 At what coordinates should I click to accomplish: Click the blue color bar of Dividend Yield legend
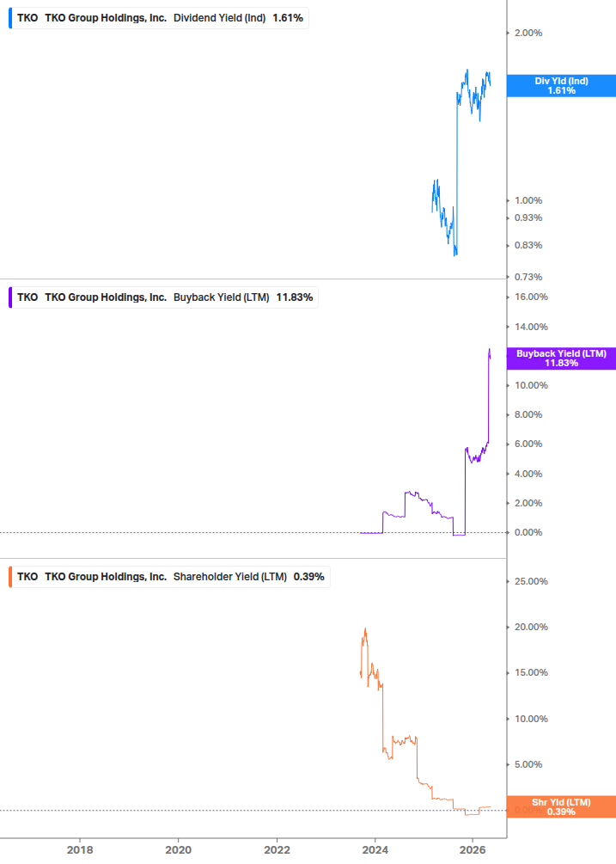click(x=10, y=18)
